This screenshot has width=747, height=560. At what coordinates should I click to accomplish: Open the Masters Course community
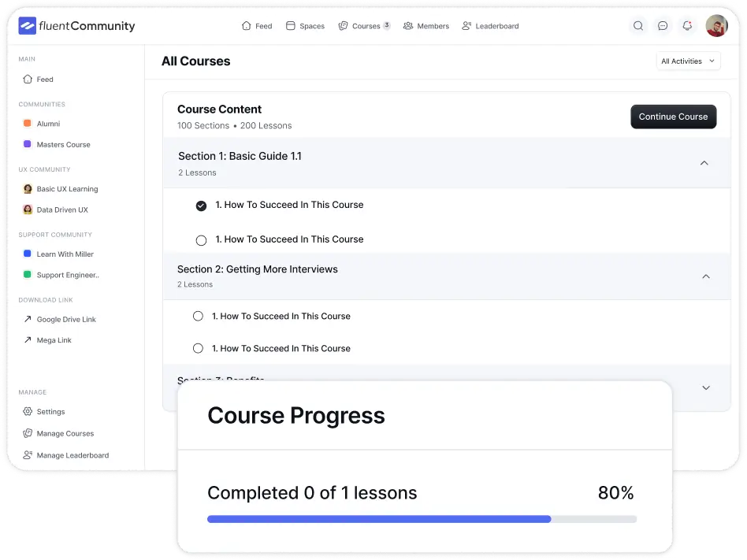[x=63, y=144]
